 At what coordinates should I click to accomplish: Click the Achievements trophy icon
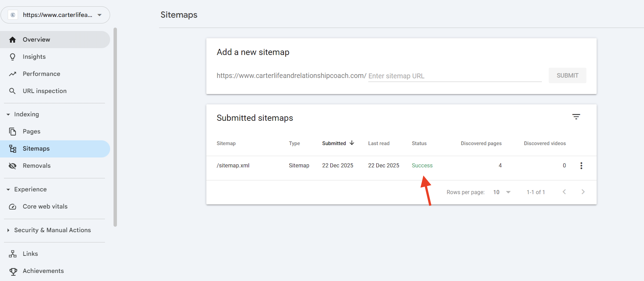(x=13, y=271)
